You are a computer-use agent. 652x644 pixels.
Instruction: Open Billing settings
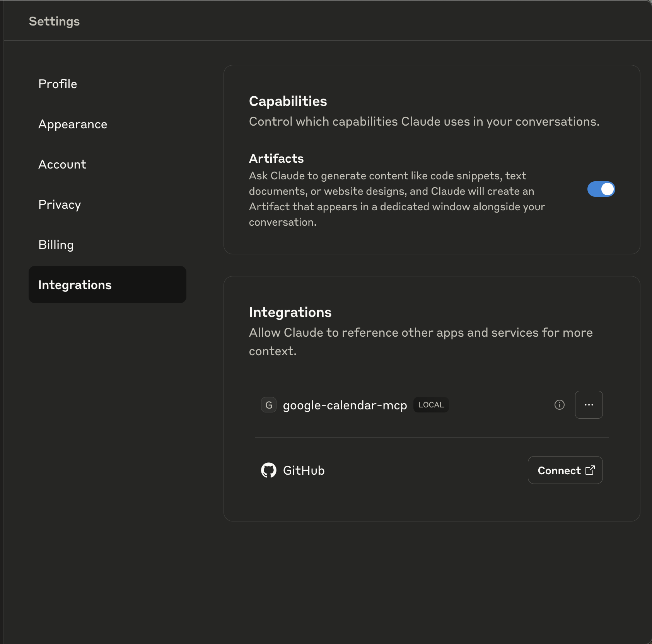(56, 245)
